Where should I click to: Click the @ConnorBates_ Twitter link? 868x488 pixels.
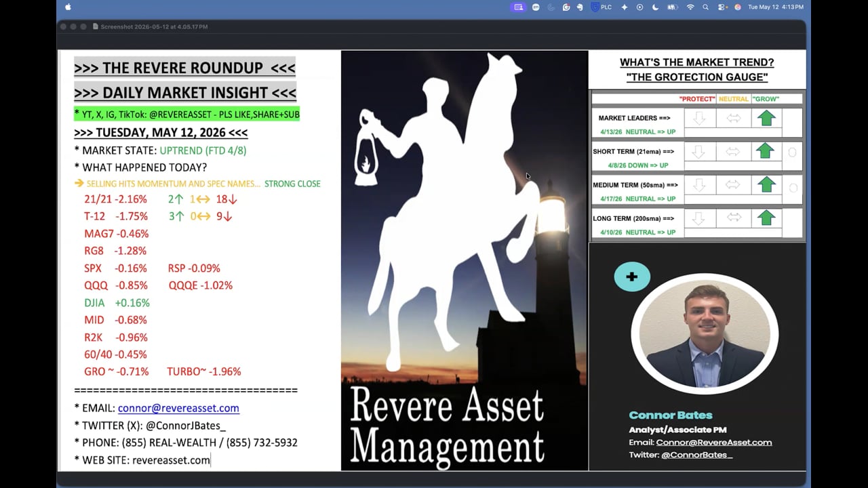click(696, 454)
